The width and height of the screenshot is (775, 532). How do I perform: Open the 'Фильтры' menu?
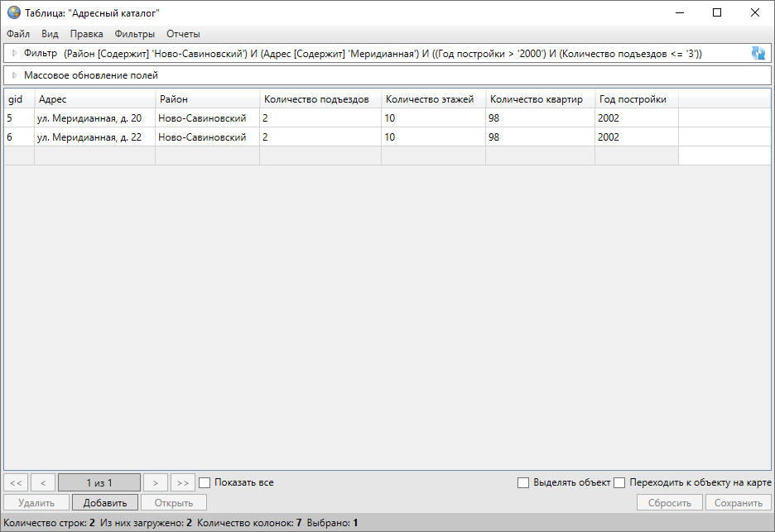(x=135, y=34)
